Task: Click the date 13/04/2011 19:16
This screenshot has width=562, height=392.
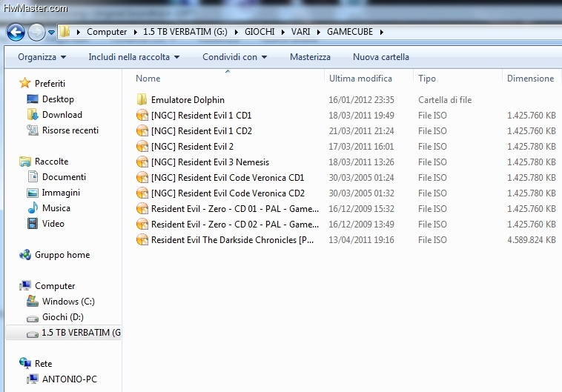Action: [361, 239]
